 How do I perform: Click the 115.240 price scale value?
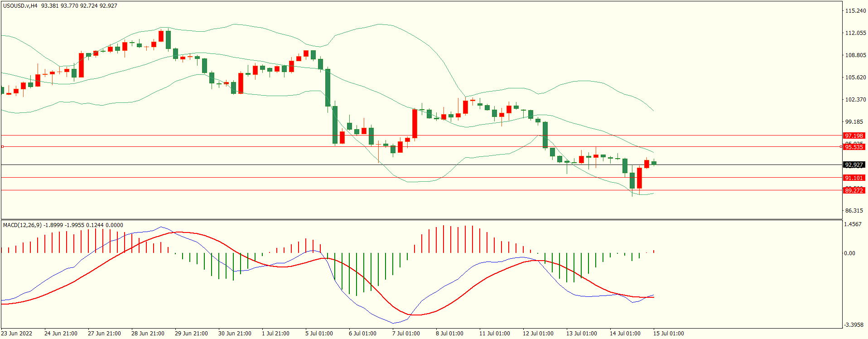point(855,11)
